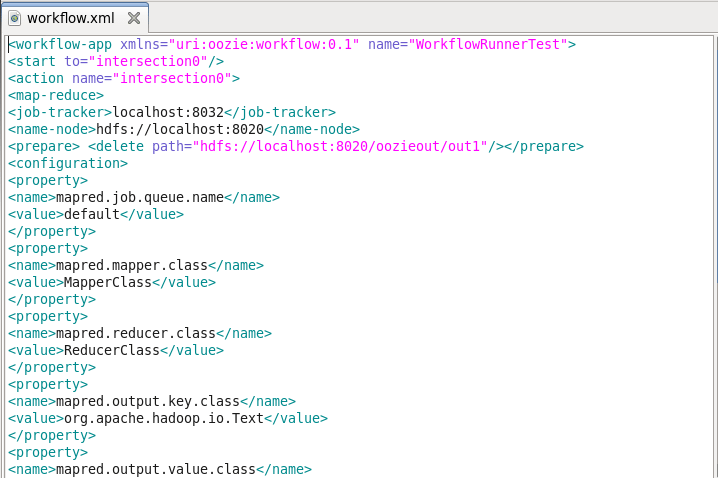Click the "uri:oozie:workflow:0.1" namespace value

264,44
